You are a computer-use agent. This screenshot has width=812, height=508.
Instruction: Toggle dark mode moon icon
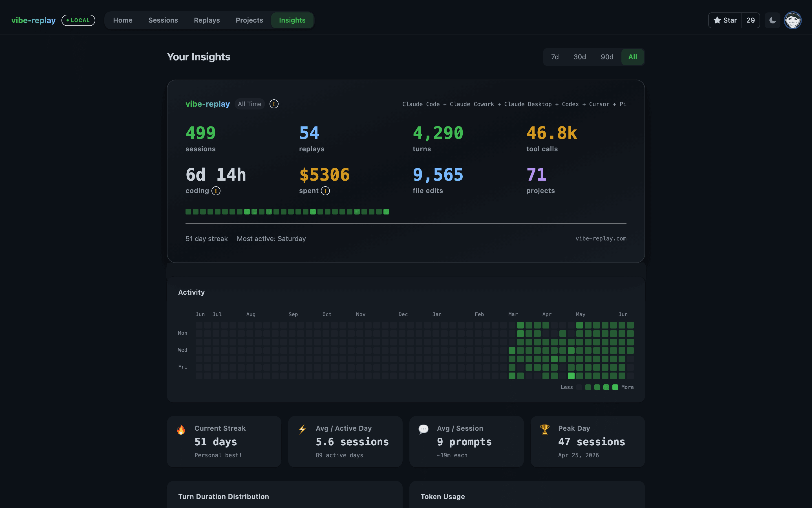pos(772,20)
